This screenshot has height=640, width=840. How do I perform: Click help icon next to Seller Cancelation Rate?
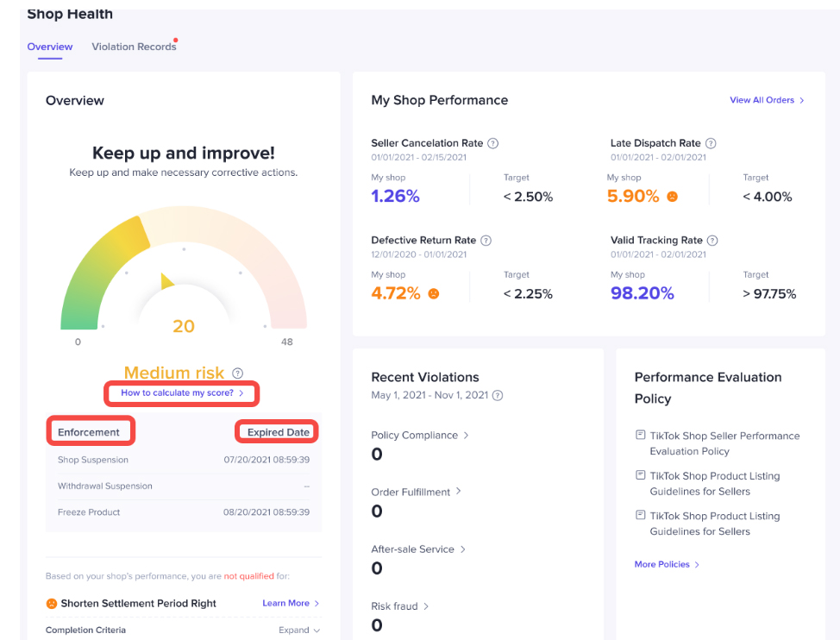click(x=493, y=143)
